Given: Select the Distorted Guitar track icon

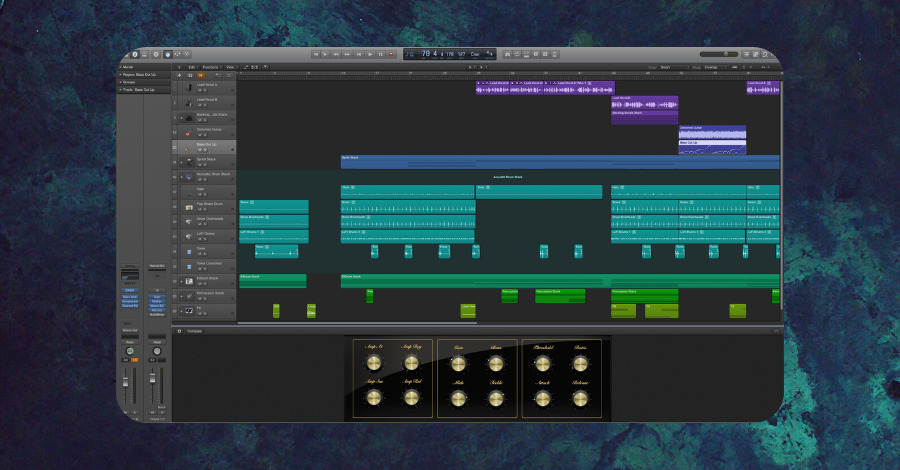Looking at the screenshot, I should pyautogui.click(x=188, y=132).
